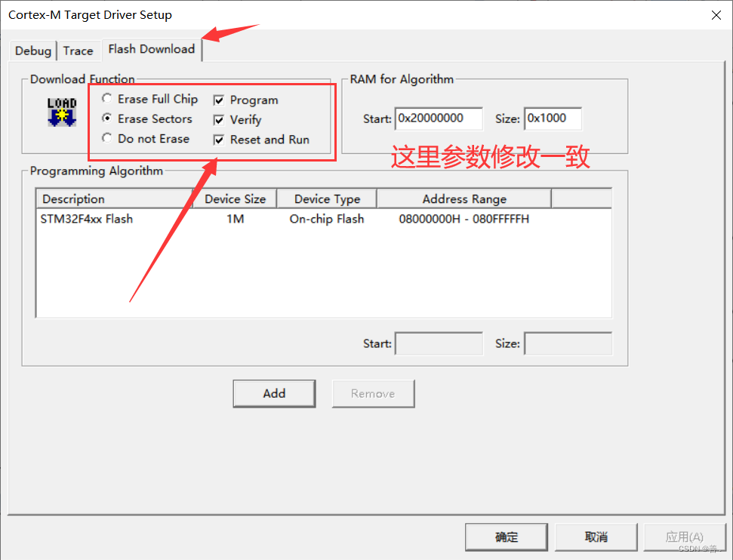Disable the Verify checkbox
The image size is (733, 560).
[x=218, y=119]
